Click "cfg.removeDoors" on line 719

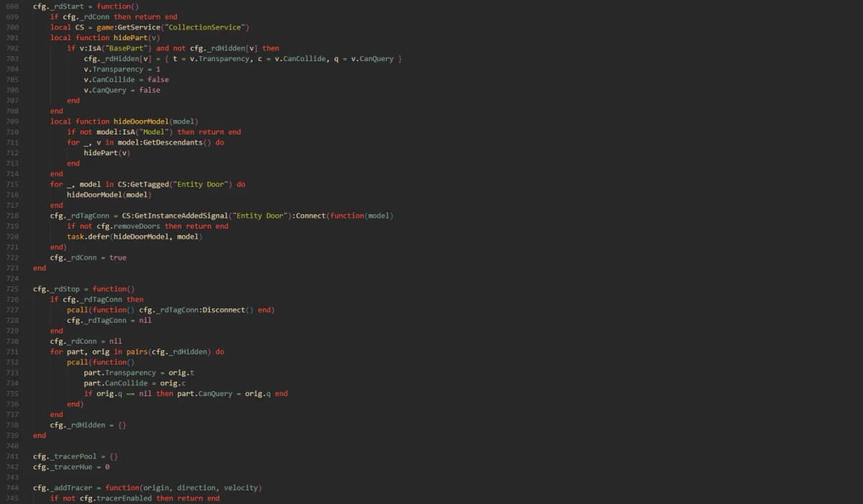pyautogui.click(x=130, y=226)
